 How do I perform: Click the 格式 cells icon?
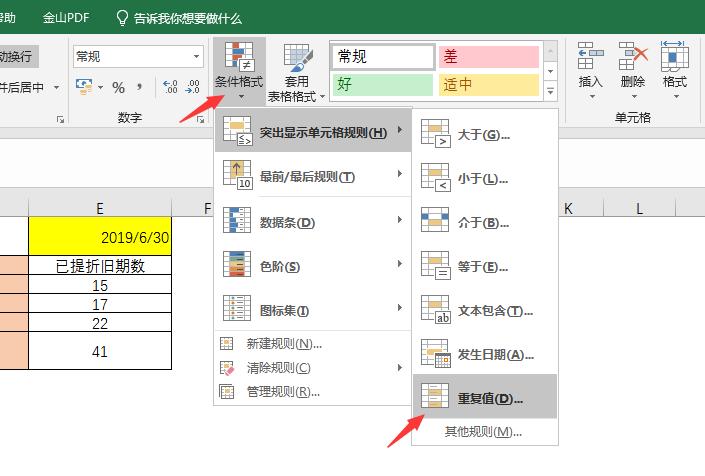pos(674,57)
